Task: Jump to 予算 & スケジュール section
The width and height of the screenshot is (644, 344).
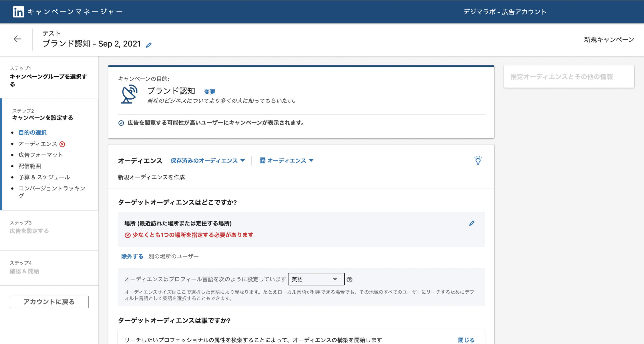Action: pos(44,177)
